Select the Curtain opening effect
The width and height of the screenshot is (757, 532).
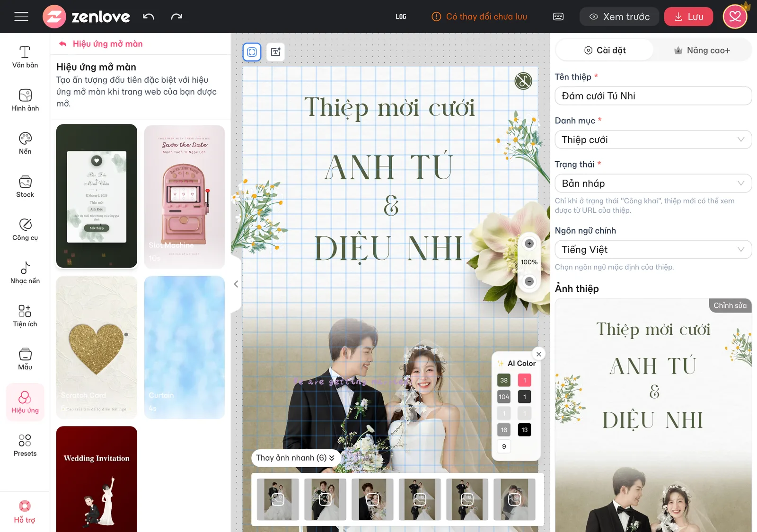click(x=185, y=348)
